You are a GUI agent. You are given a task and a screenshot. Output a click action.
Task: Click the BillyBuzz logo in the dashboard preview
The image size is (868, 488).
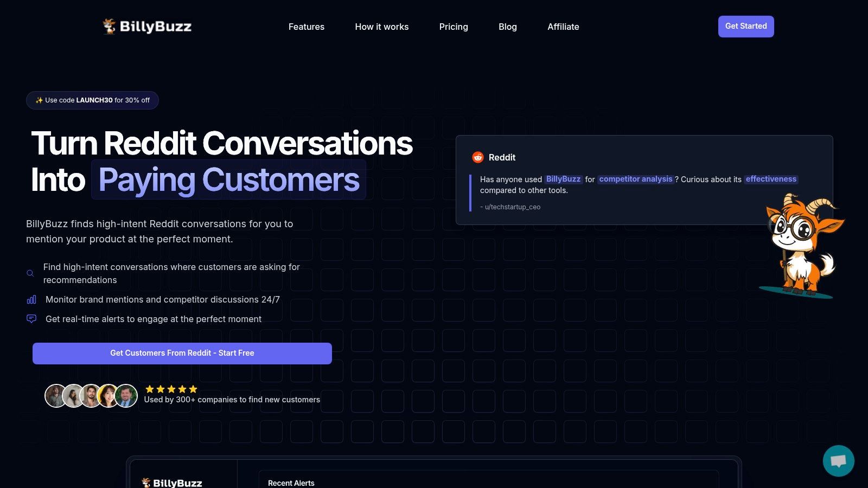172,483
